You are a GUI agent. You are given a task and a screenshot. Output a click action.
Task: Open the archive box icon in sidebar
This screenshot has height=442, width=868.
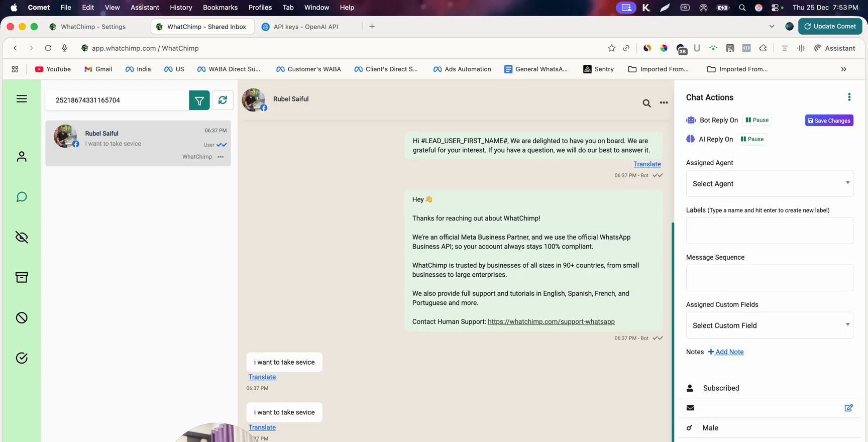22,277
